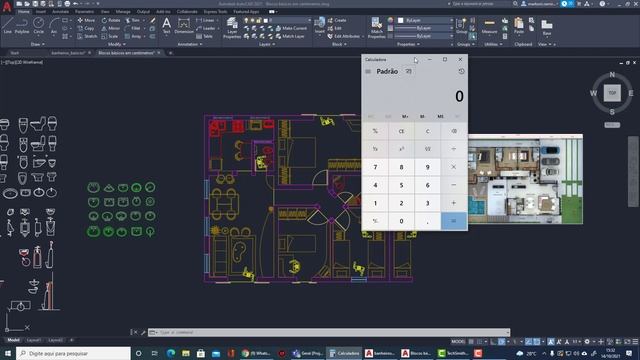This screenshot has height=360, width=640.
Task: Select the Circle tool
Action: [x=38, y=26]
